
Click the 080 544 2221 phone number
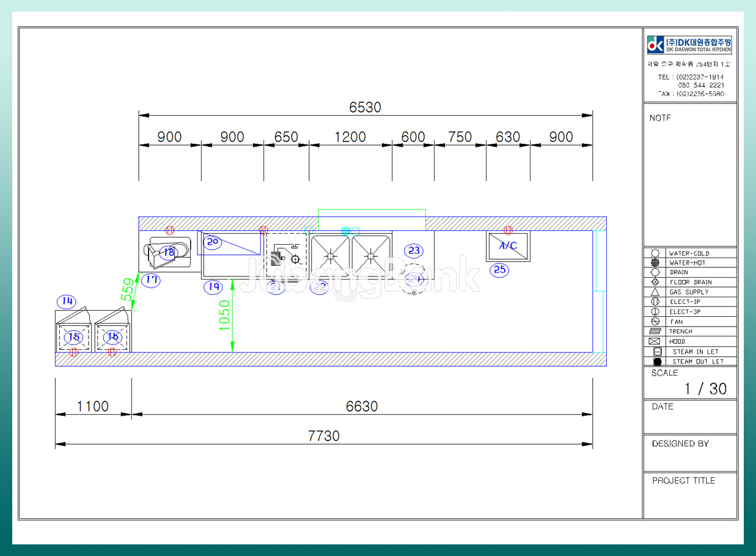pos(701,86)
